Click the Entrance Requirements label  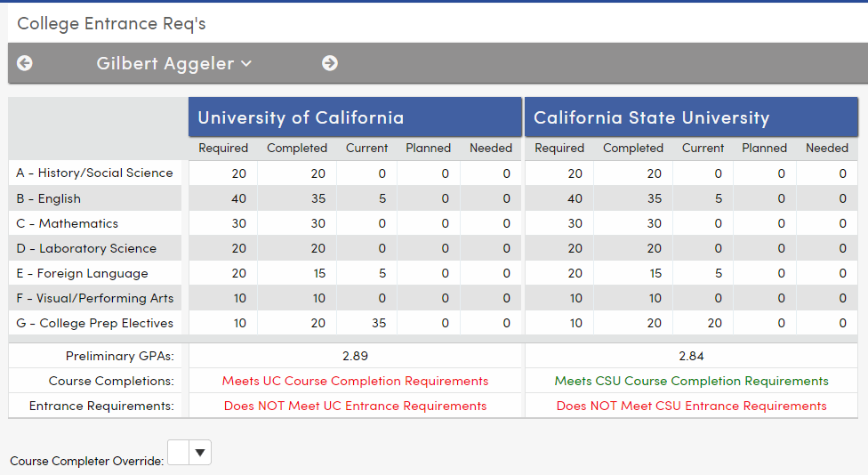point(101,406)
